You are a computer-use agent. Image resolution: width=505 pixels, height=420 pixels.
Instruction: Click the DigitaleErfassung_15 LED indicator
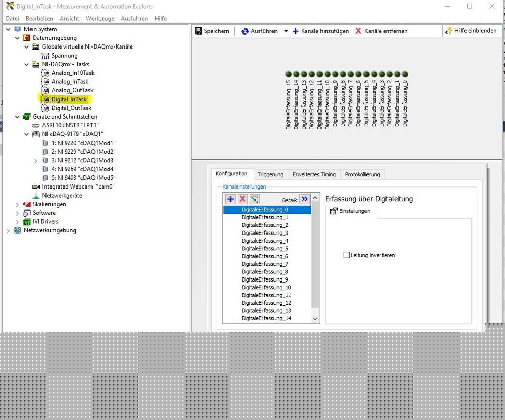point(288,74)
